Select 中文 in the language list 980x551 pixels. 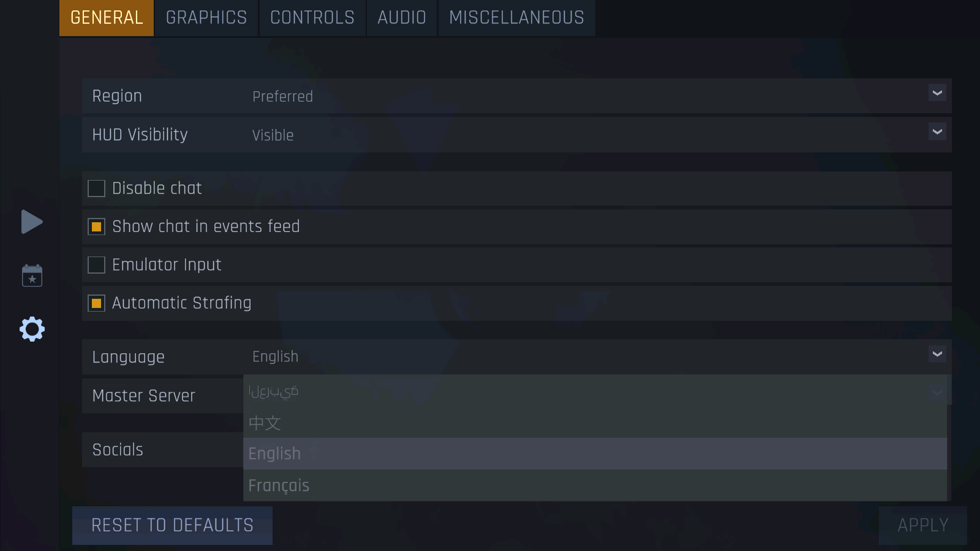tap(265, 422)
